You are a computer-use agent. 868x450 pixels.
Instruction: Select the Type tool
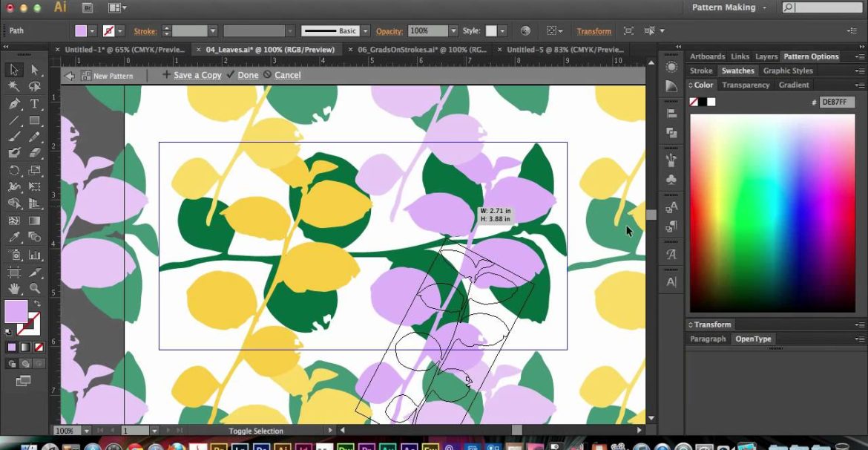coord(35,104)
